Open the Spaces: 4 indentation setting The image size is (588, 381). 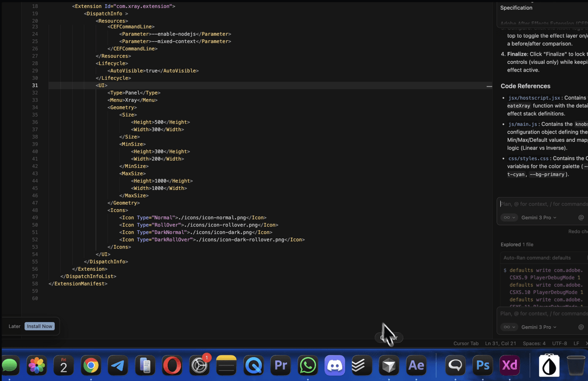click(x=534, y=344)
